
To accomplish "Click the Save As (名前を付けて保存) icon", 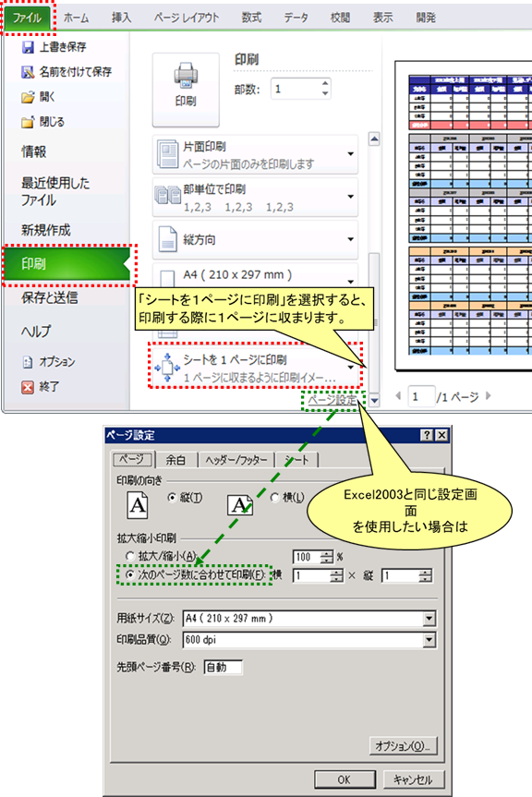I will click(x=28, y=72).
